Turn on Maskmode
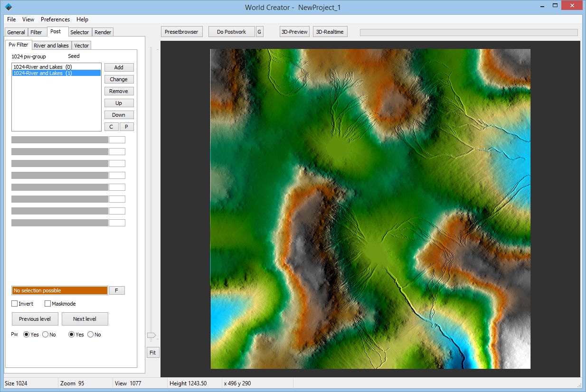The height and width of the screenshot is (392, 586). tap(48, 303)
